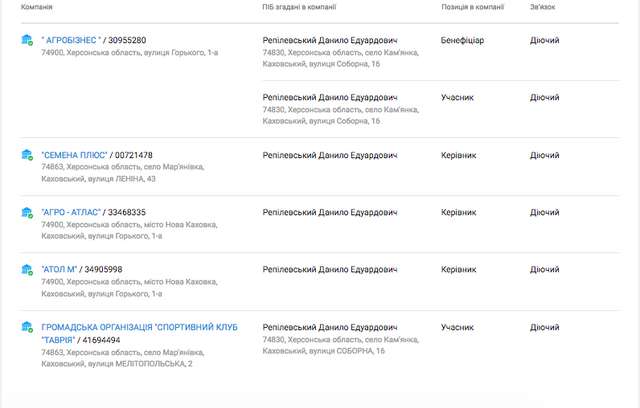Open the "АГРО - АТЛАС" company link
640x408 pixels.
point(73,213)
